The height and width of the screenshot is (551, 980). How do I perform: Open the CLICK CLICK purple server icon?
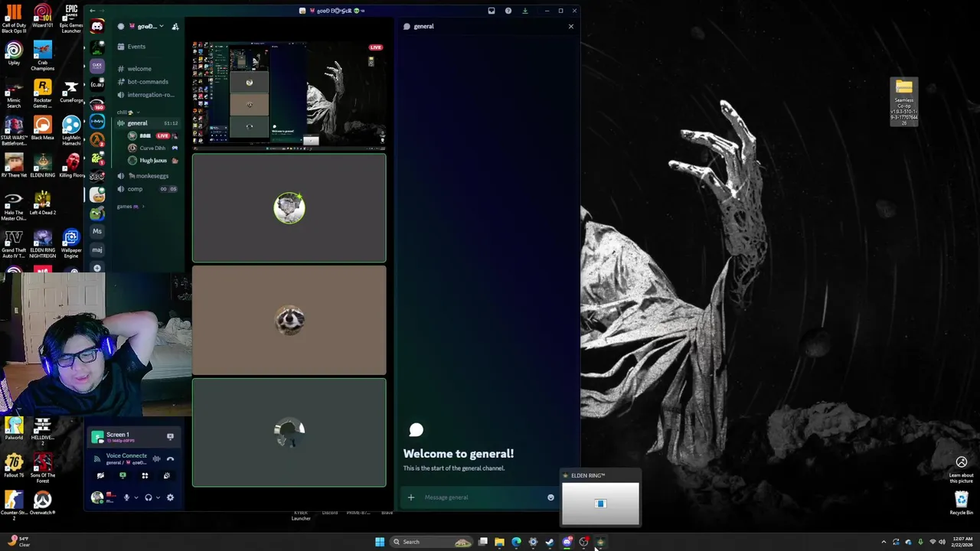coord(97,67)
